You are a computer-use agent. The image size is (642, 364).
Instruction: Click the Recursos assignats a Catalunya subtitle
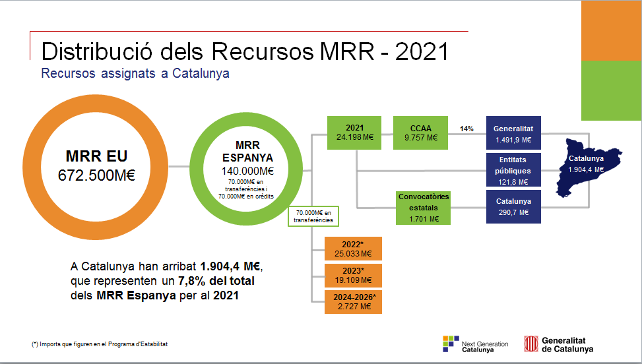[x=135, y=73]
